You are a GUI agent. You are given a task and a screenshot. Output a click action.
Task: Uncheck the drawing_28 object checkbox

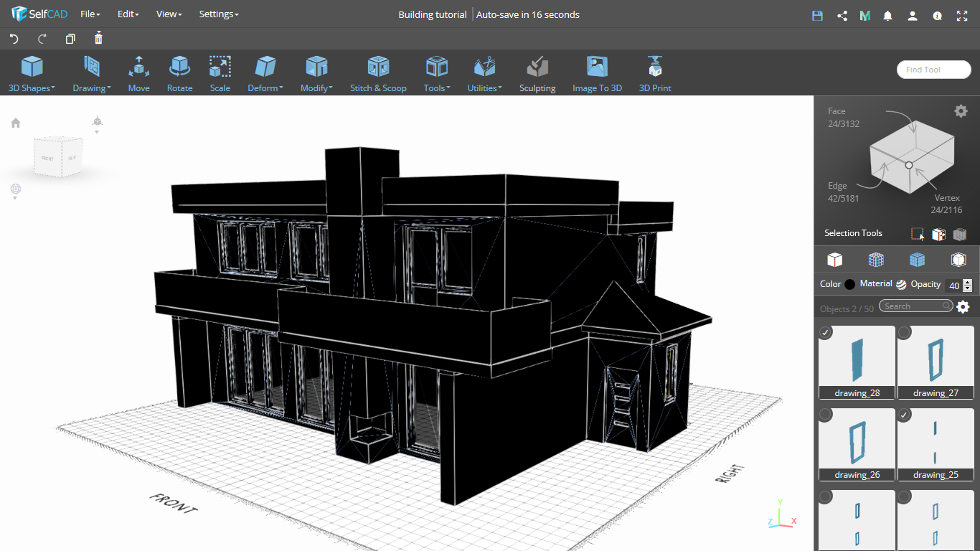click(x=826, y=332)
